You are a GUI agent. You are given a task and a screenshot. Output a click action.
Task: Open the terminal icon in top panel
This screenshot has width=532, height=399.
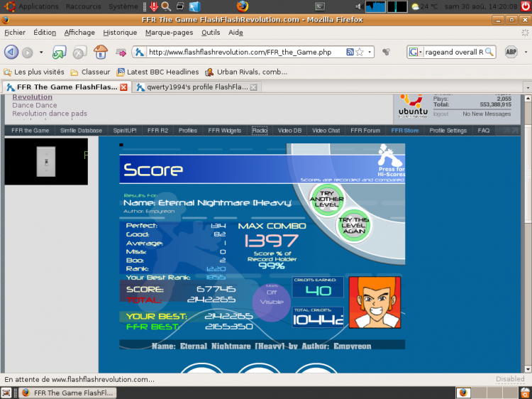(x=320, y=6)
